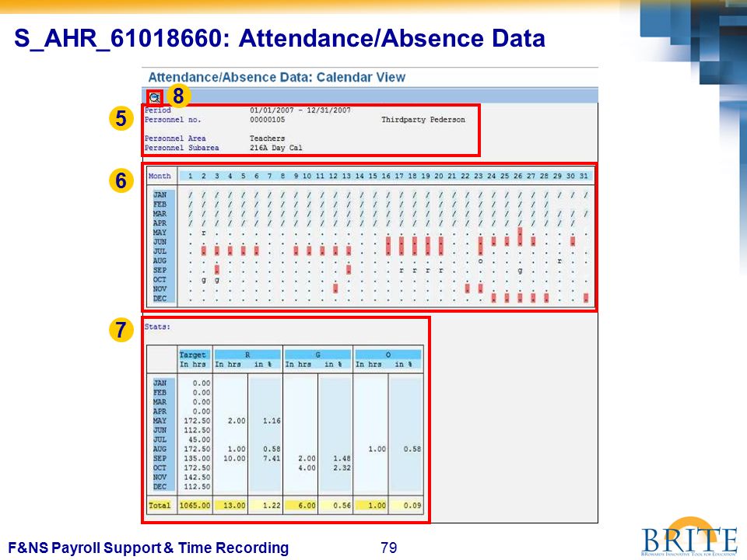Click total O percent 0.09
Viewport: 747px width, 560px height.
(412, 506)
